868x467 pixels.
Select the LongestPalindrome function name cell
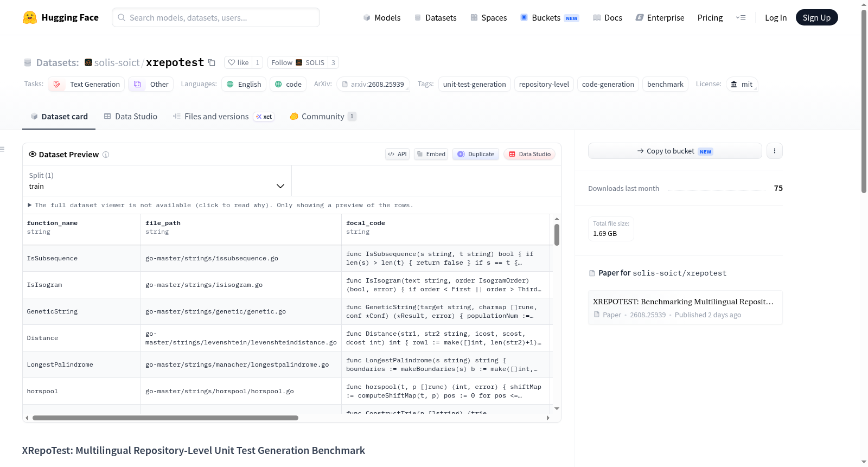(x=81, y=364)
